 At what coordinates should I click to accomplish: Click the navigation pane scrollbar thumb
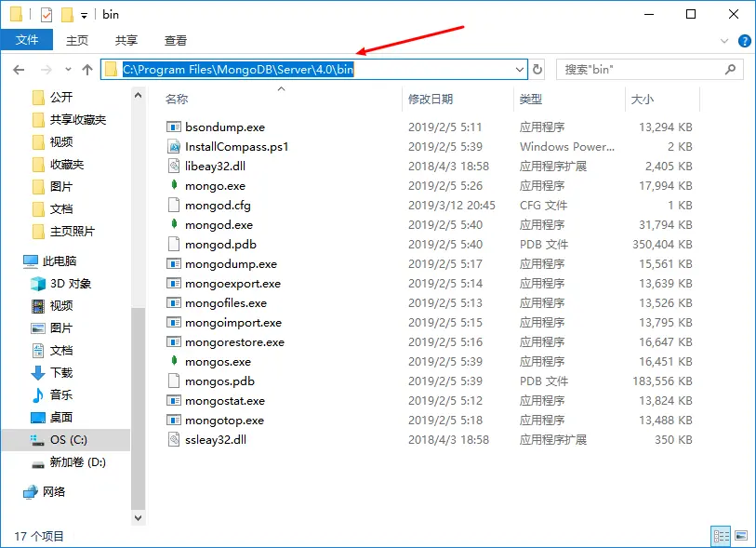(138, 408)
